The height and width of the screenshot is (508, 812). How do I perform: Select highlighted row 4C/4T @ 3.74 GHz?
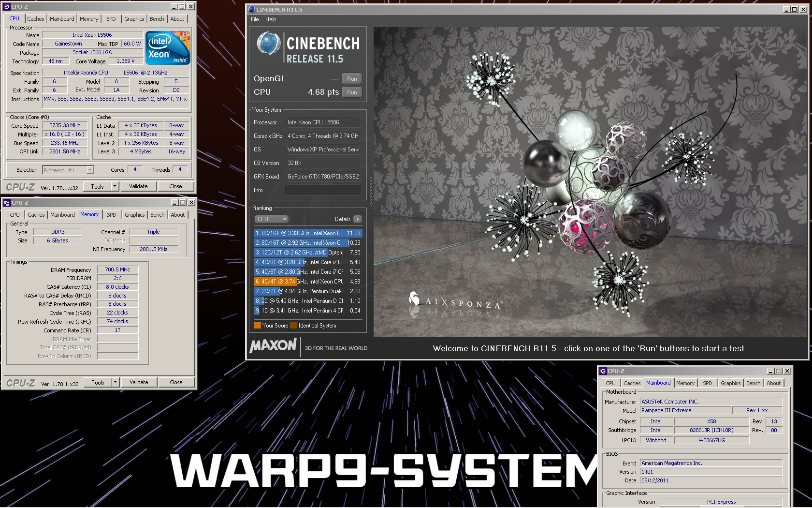coord(308,282)
